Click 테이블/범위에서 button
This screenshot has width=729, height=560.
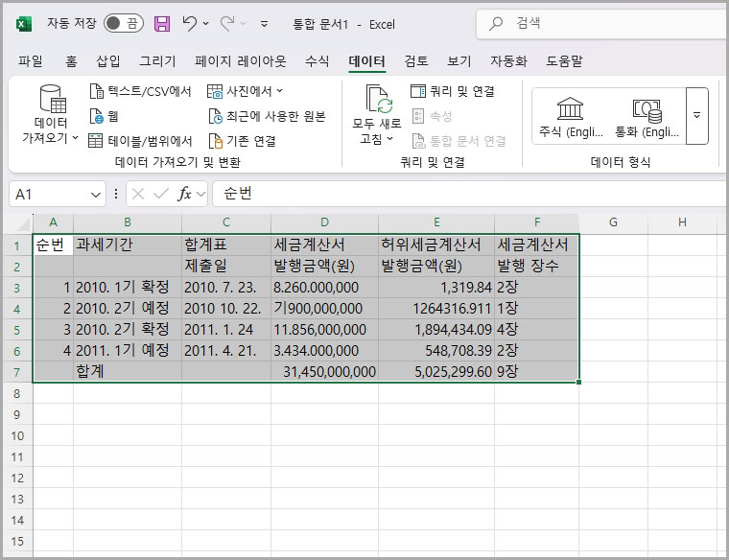[x=140, y=140]
